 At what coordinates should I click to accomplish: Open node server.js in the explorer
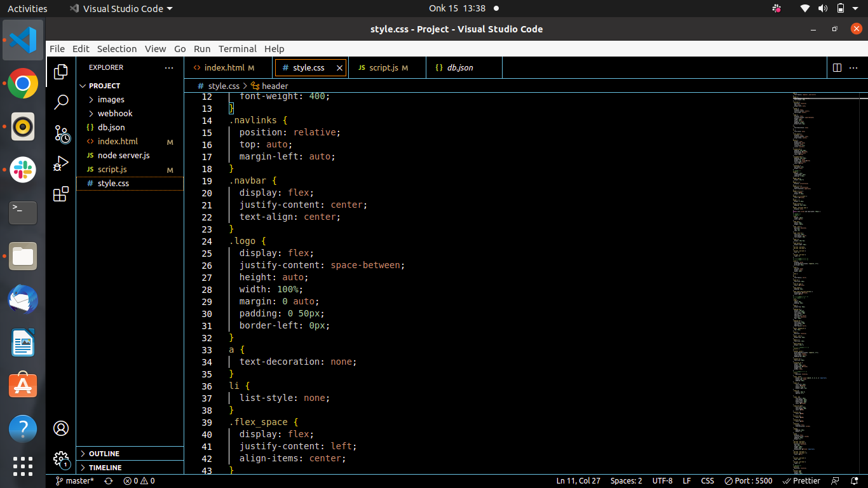point(130,156)
